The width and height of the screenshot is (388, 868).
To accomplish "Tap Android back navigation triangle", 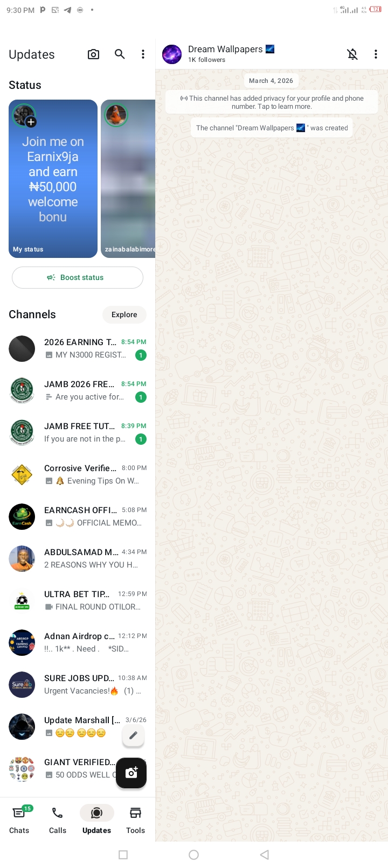I will click(x=264, y=855).
